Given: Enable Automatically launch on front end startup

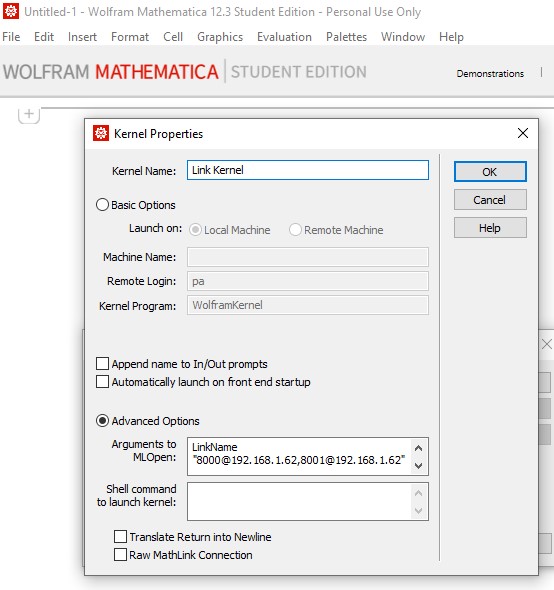Looking at the screenshot, I should coord(102,382).
